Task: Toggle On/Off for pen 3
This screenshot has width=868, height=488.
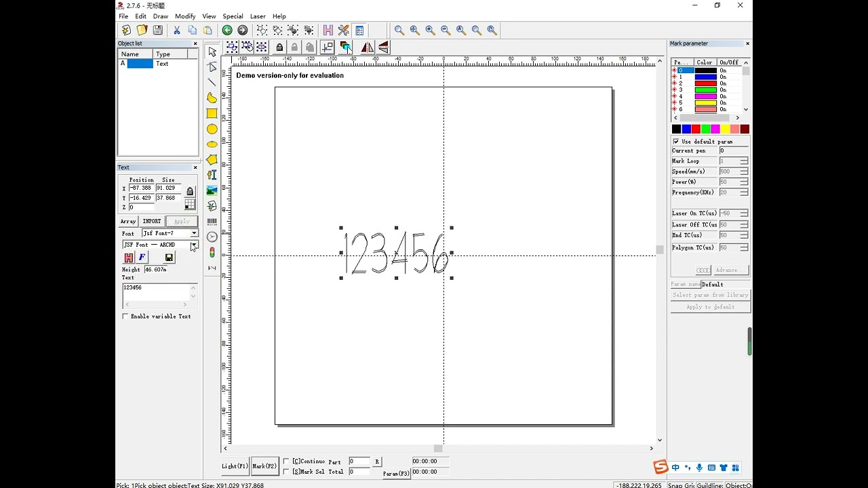Action: 723,90
